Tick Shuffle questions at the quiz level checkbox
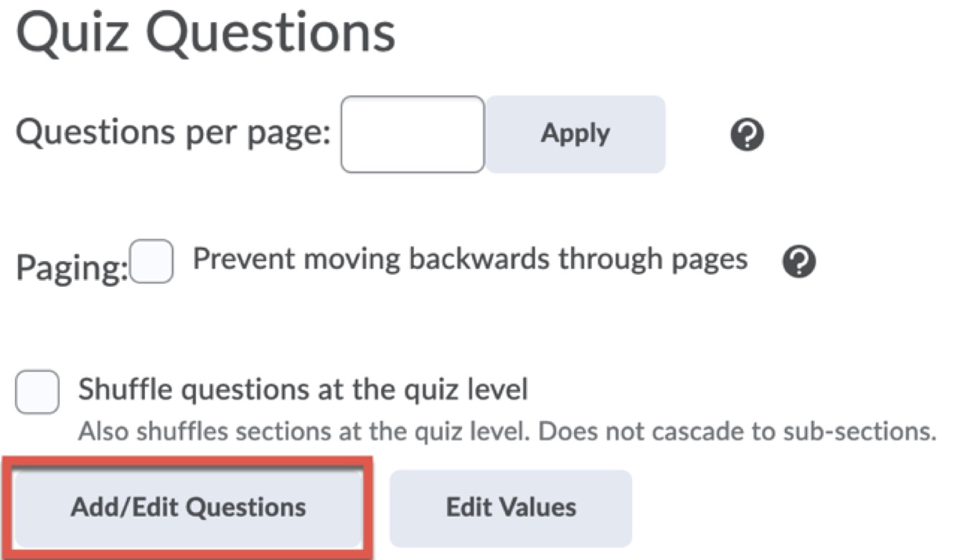This screenshot has width=970, height=560. pos(37,391)
